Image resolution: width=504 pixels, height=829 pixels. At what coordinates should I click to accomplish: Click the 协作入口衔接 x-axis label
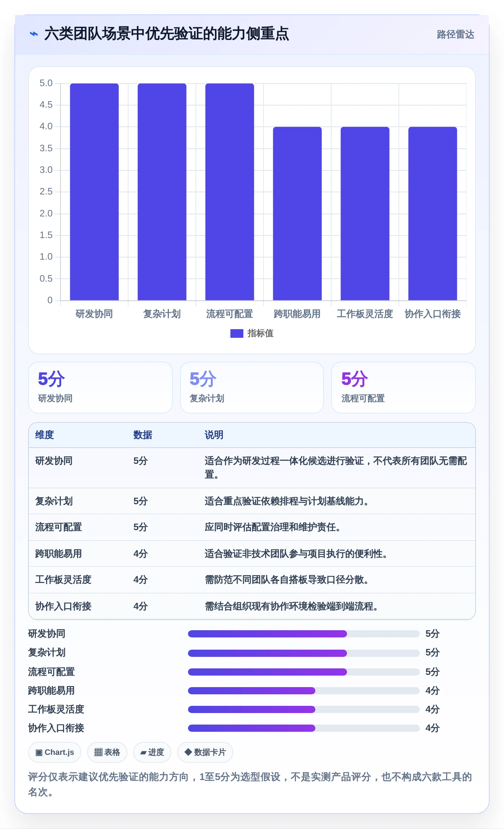(433, 314)
